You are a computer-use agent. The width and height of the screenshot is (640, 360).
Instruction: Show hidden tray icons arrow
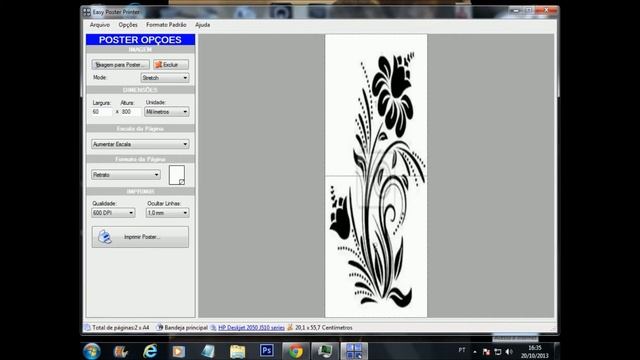pos(475,351)
